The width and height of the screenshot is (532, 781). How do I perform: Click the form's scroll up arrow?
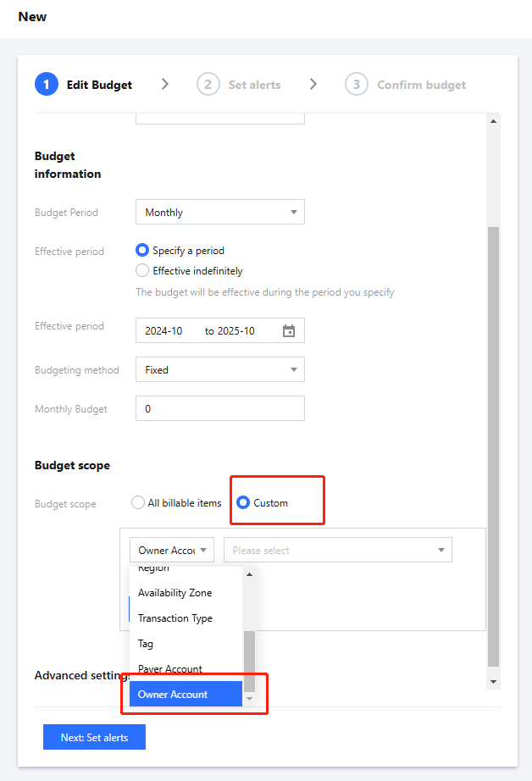[494, 121]
